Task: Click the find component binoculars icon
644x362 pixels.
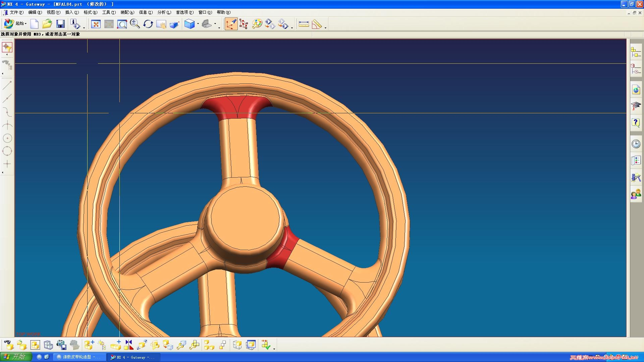Action: tap(8, 345)
